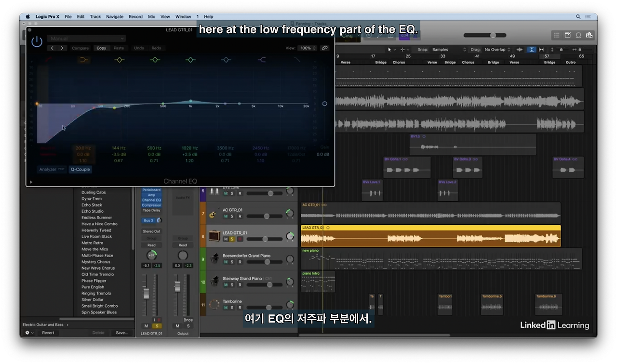Screen dimensions: 617x364
Task: Disable solo on LEAD GTR_01 track
Action: [x=232, y=239]
